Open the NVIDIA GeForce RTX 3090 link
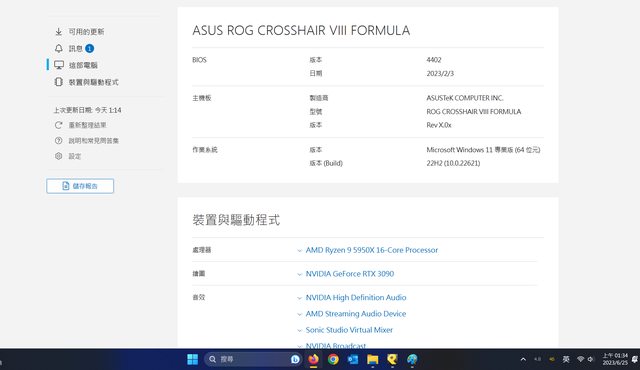 [x=350, y=274]
